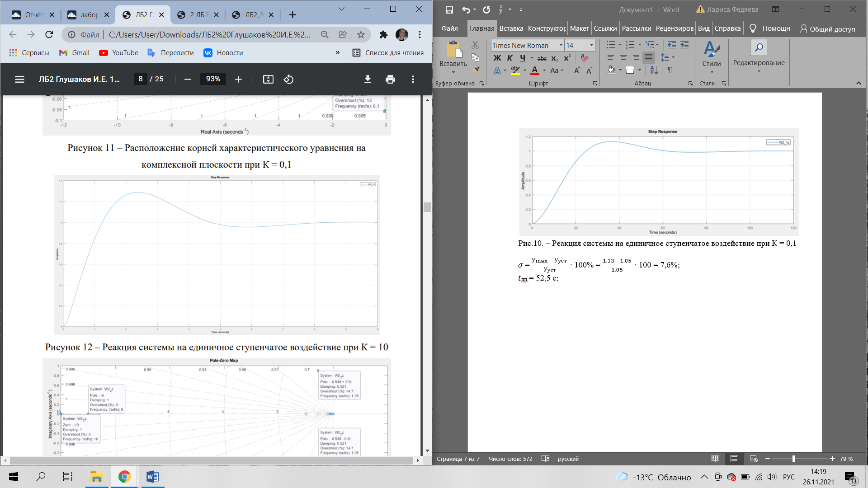
Task: Click the Print icon in PDF viewer
Action: pyautogui.click(x=390, y=79)
